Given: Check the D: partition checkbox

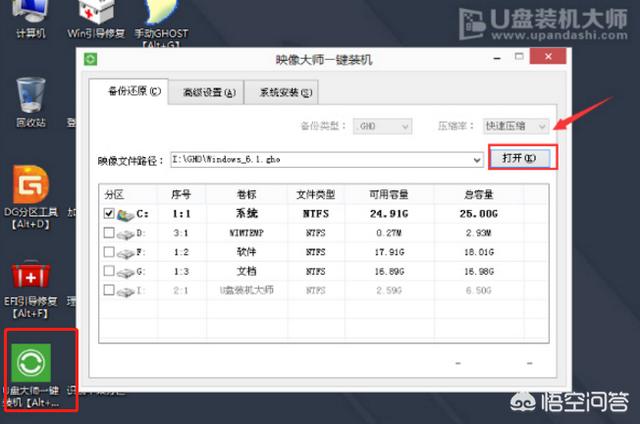Looking at the screenshot, I should (x=109, y=233).
